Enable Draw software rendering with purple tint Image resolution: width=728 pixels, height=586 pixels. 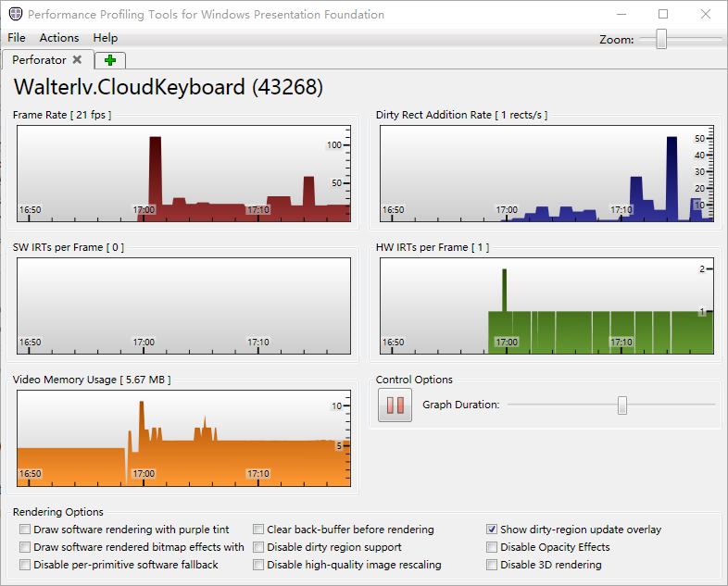pos(25,530)
